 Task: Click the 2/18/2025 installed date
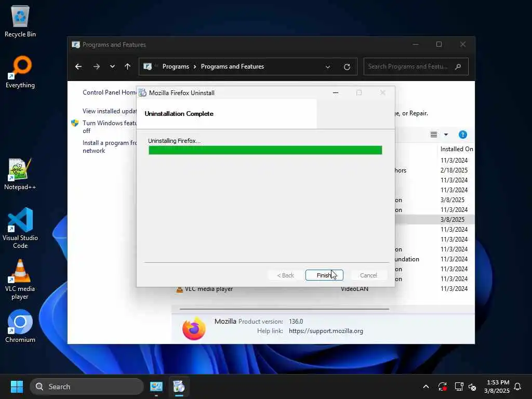[454, 170]
